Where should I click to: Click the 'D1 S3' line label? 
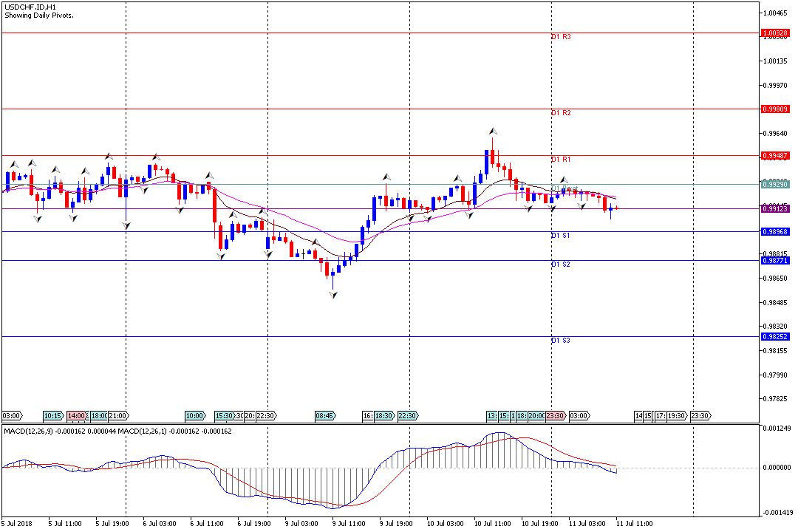(x=561, y=341)
